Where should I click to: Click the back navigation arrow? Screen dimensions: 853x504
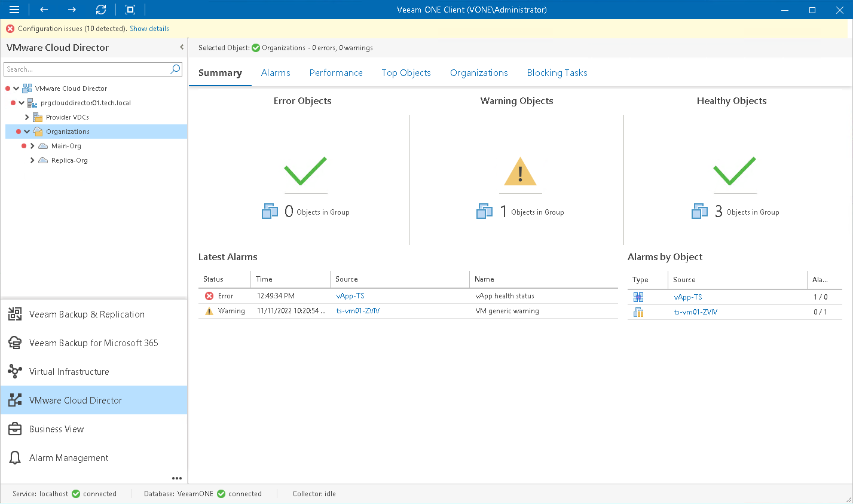coord(42,10)
